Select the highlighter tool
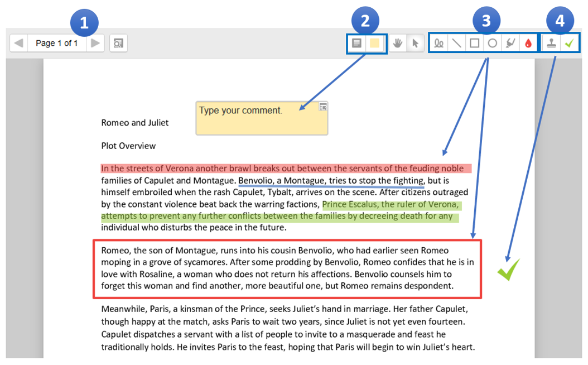The image size is (588, 365). pos(510,43)
